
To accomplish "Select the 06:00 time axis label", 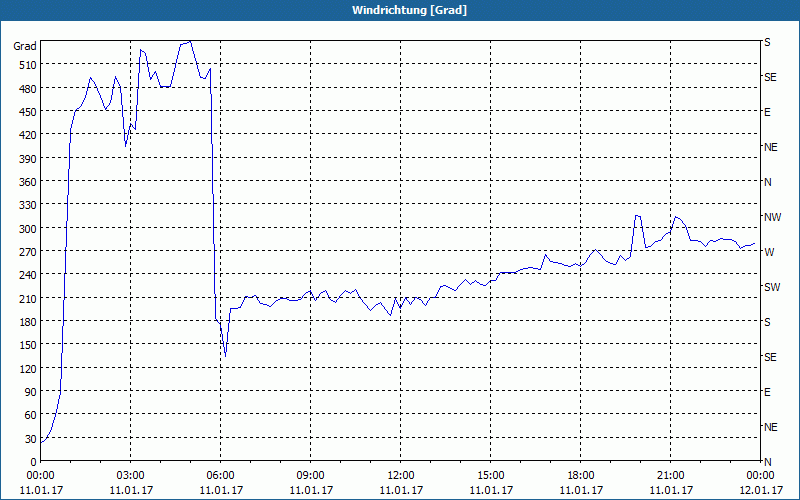I will [x=220, y=476].
